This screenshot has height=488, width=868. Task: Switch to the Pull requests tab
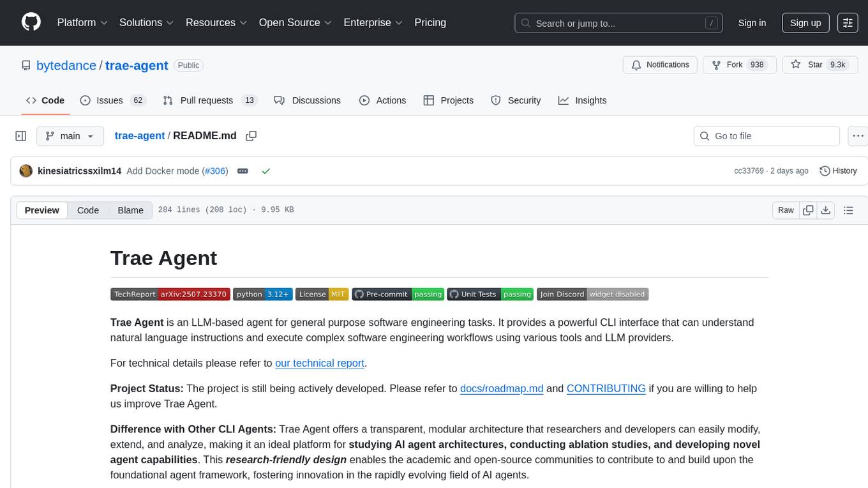(210, 100)
